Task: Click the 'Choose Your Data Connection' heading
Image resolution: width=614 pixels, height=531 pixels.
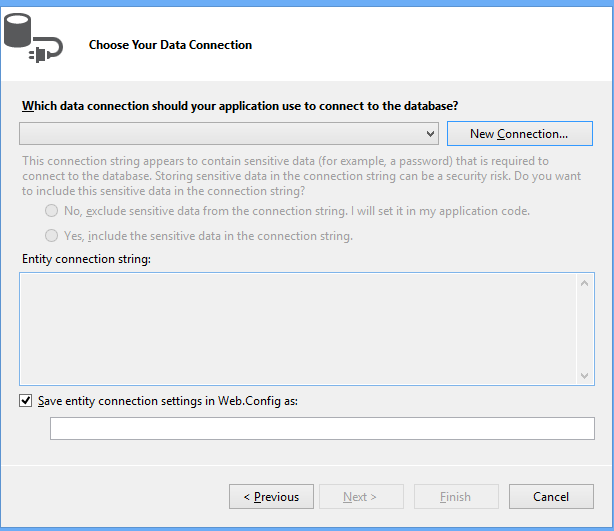Action: click(170, 45)
